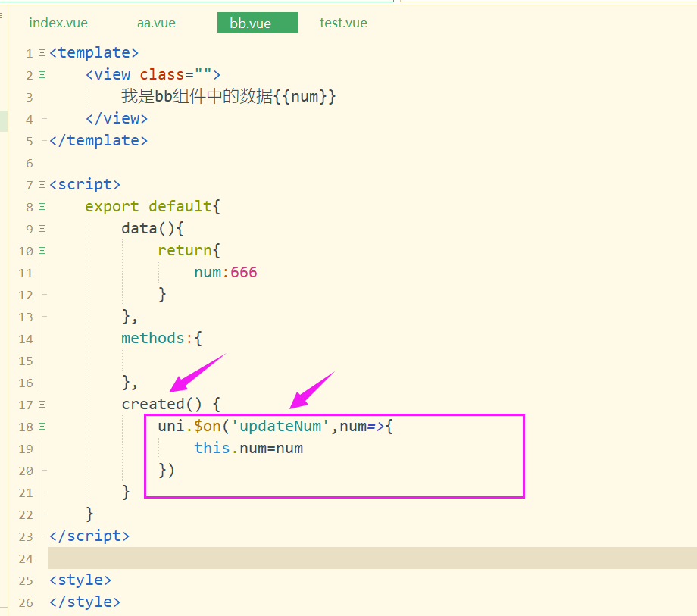
Task: Click the closing </style> tag
Action: [x=85, y=602]
